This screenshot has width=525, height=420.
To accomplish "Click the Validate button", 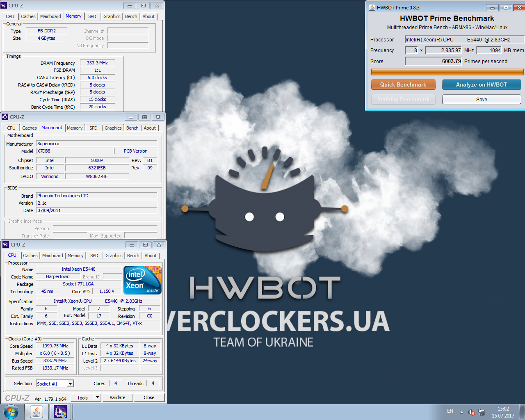I will 117,397.
